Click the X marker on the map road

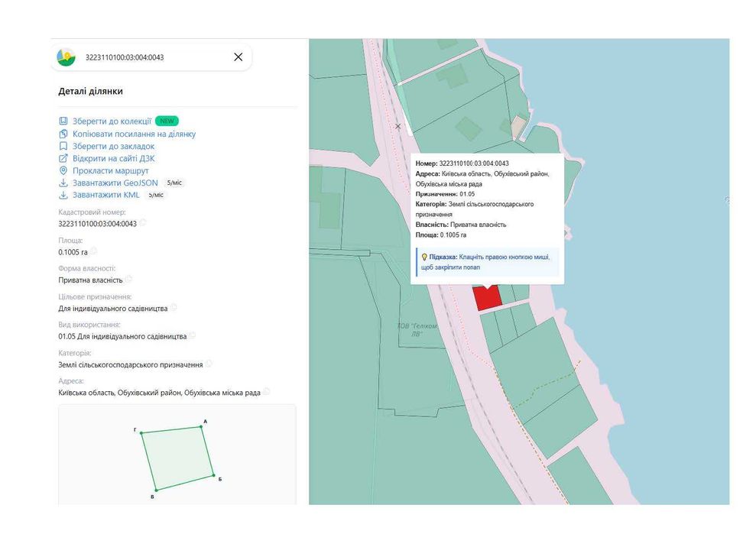click(x=397, y=126)
